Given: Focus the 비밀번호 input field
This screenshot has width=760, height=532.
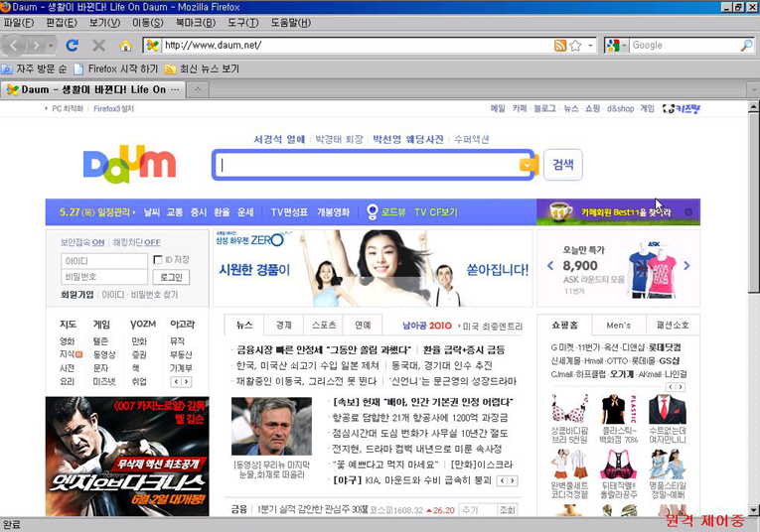Looking at the screenshot, I should 104,277.
